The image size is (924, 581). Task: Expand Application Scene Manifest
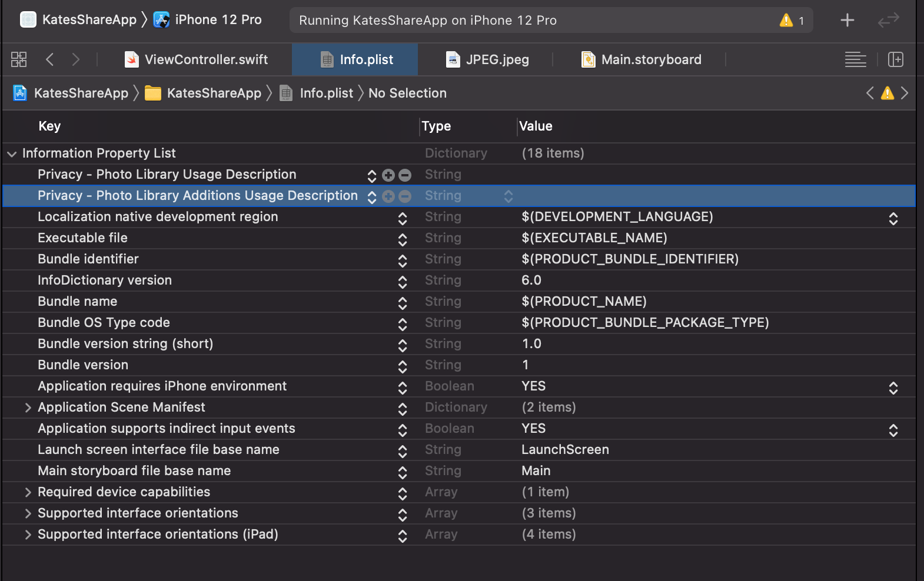click(x=28, y=408)
